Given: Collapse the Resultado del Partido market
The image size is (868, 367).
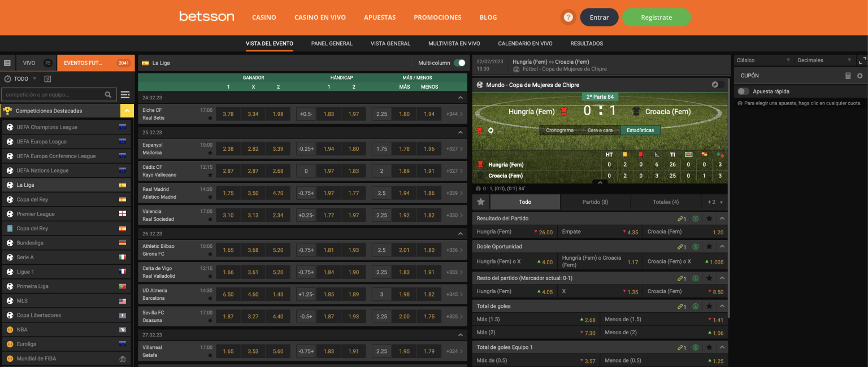Looking at the screenshot, I should 722,219.
